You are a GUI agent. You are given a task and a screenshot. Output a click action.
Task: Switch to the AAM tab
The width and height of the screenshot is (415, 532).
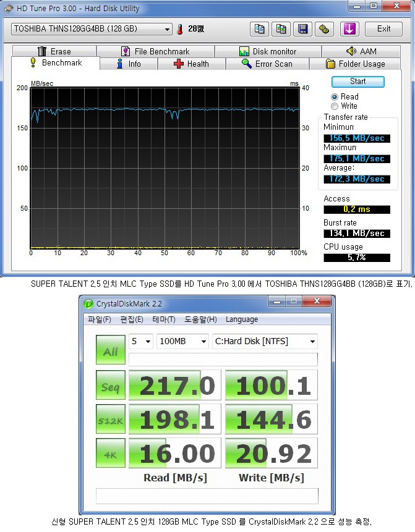[x=361, y=51]
